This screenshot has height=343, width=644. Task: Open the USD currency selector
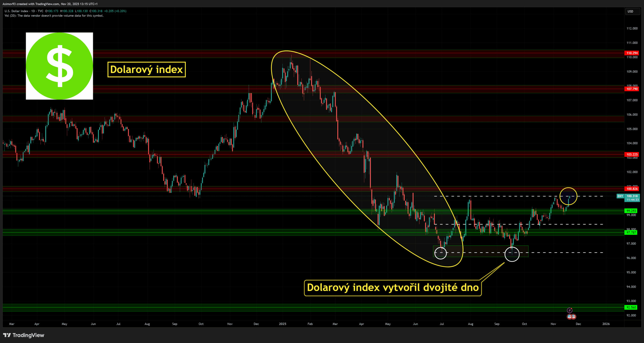point(632,11)
